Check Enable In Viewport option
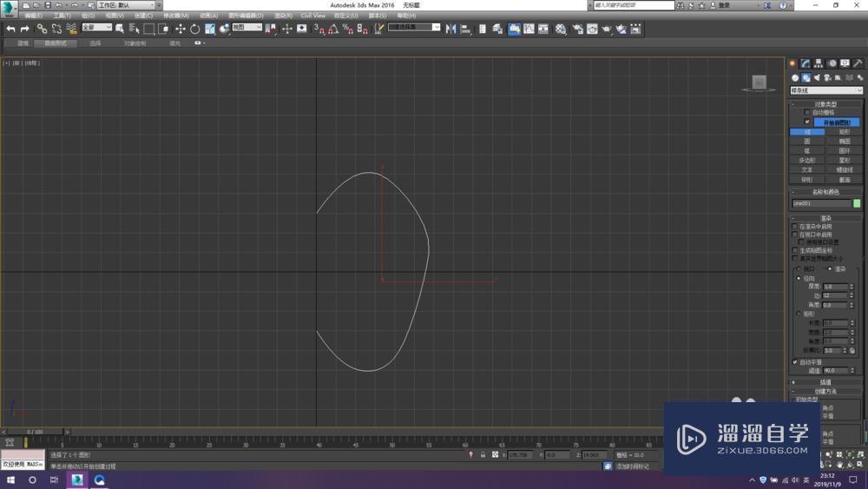868x489 pixels. (x=795, y=235)
